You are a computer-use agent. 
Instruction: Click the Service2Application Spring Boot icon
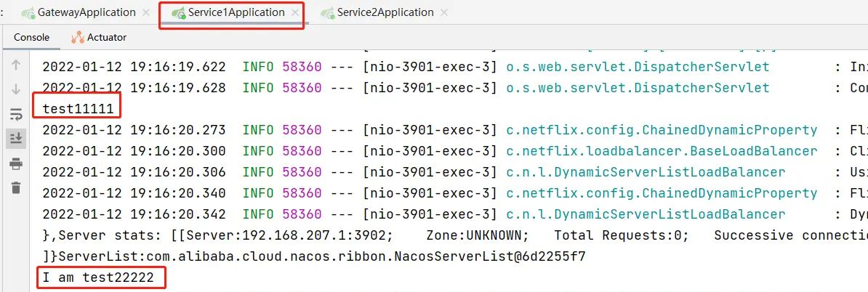tap(327, 13)
